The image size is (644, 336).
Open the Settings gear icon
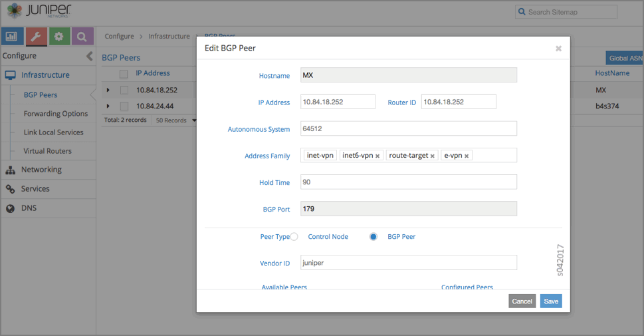tap(58, 37)
